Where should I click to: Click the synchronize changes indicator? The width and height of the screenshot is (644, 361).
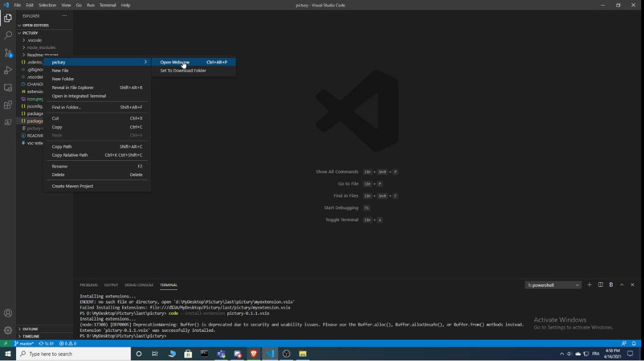click(46, 343)
